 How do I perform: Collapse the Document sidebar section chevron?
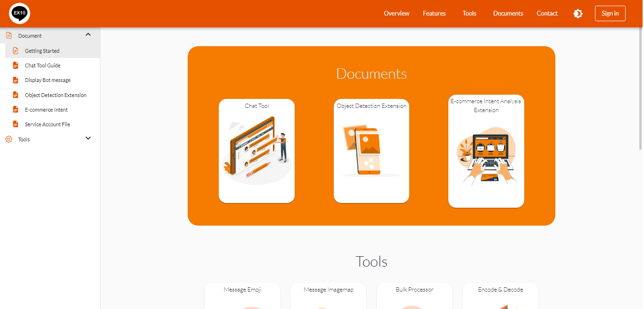88,35
